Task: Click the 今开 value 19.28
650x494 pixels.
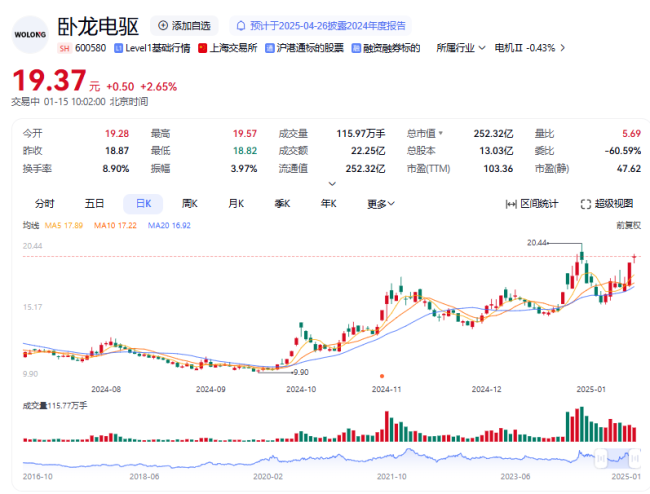Action: click(x=117, y=133)
